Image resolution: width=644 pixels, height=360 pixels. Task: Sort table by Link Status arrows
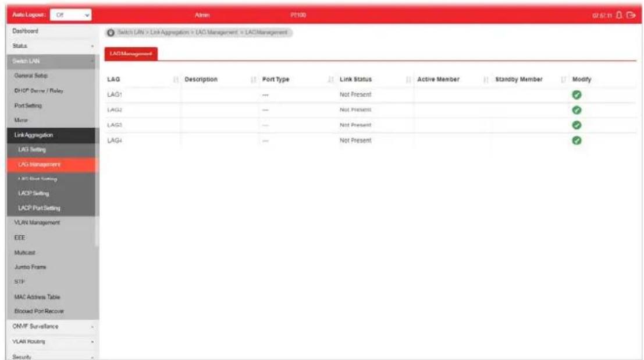coord(408,79)
